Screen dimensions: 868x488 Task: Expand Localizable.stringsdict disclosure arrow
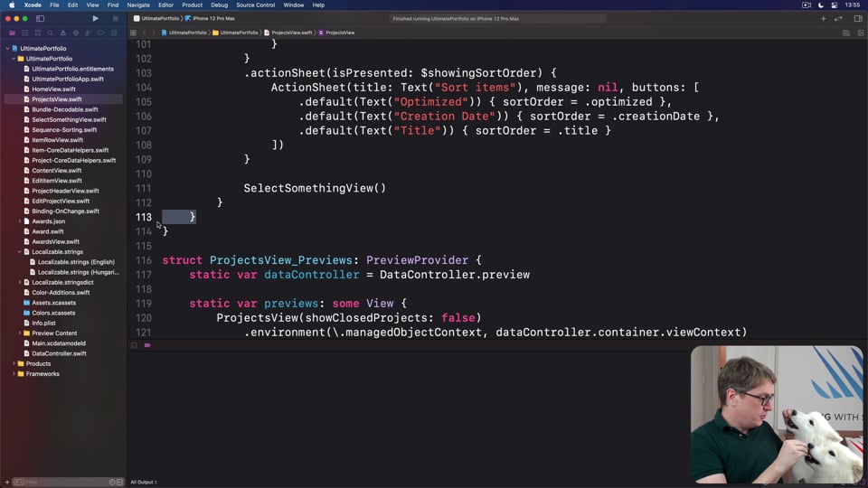[x=20, y=282]
